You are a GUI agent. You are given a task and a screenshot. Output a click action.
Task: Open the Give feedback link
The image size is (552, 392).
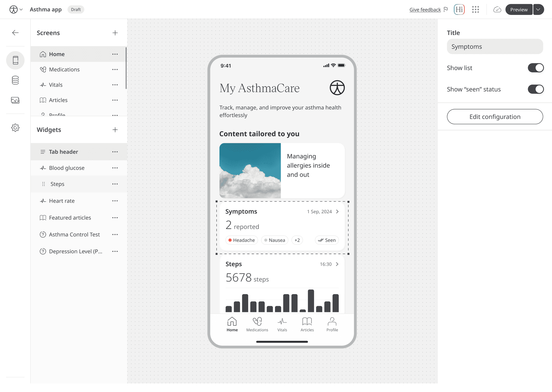[x=425, y=10]
